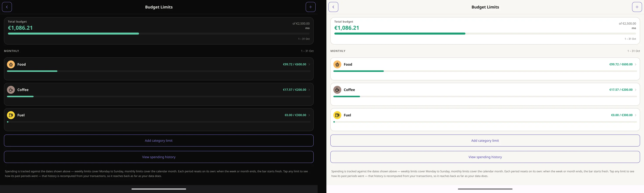
Task: Click the Budget Limits title in the light panel
Action: point(485,7)
